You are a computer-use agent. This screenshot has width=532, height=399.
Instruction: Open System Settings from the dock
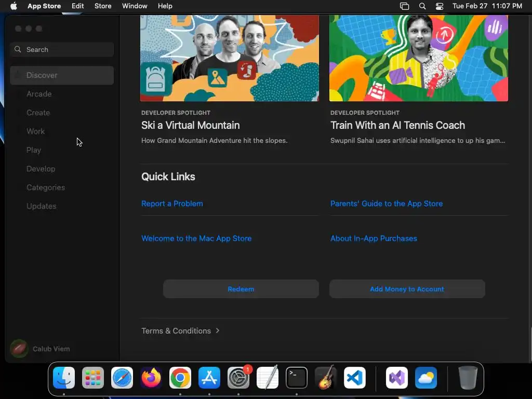tap(238, 378)
